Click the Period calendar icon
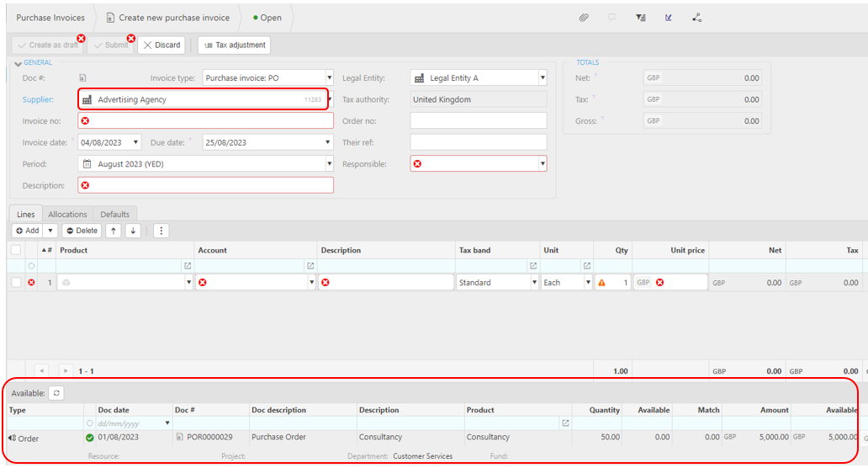This screenshot has height=468, width=868. pyautogui.click(x=87, y=164)
